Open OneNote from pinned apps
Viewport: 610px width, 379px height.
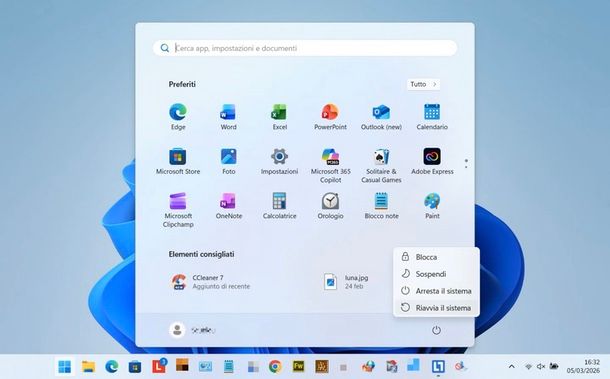click(228, 205)
